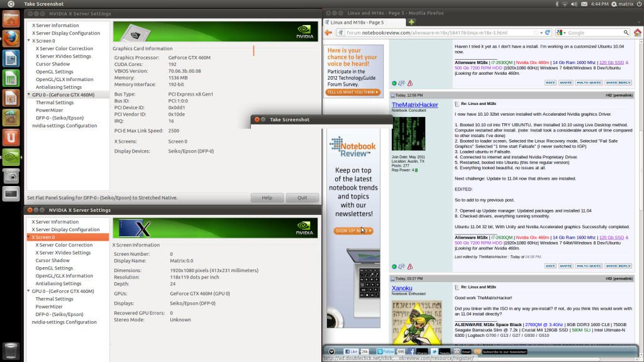Collapse the bottom social bar arrow
This screenshot has width=644, height=362.
pos(331,352)
